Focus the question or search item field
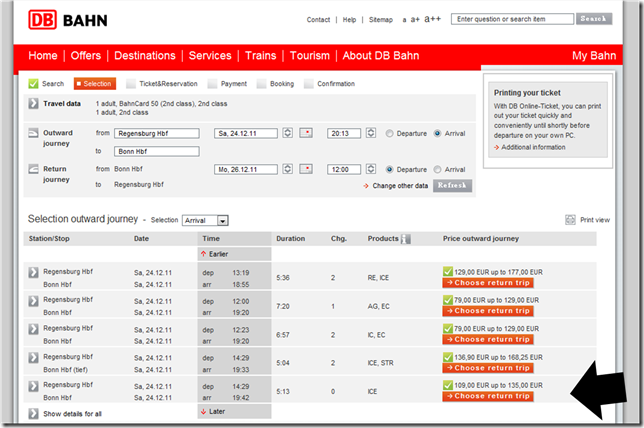 tap(513, 19)
